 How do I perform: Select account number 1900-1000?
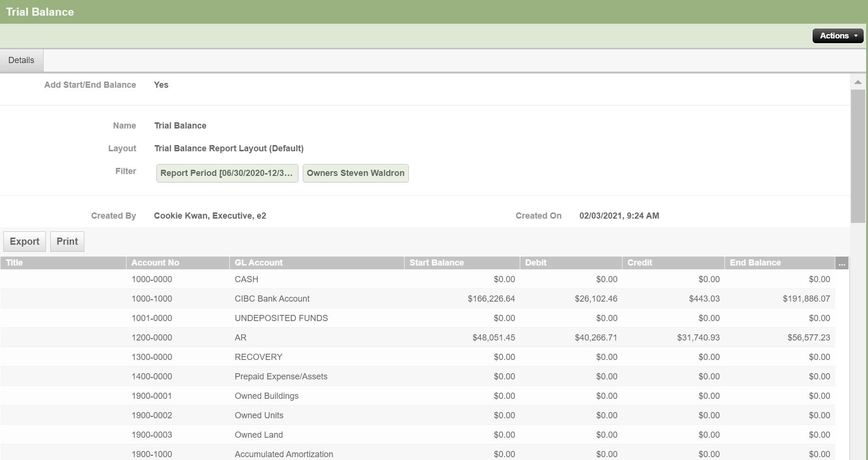152,454
